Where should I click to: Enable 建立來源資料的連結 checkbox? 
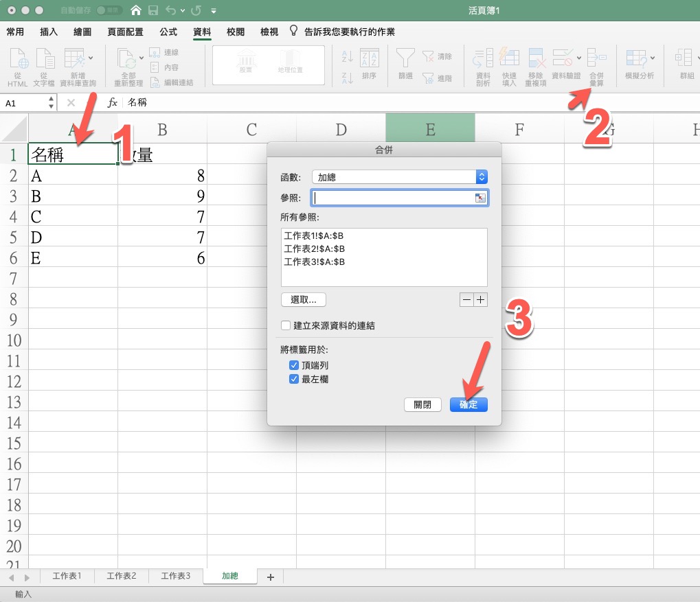(286, 325)
